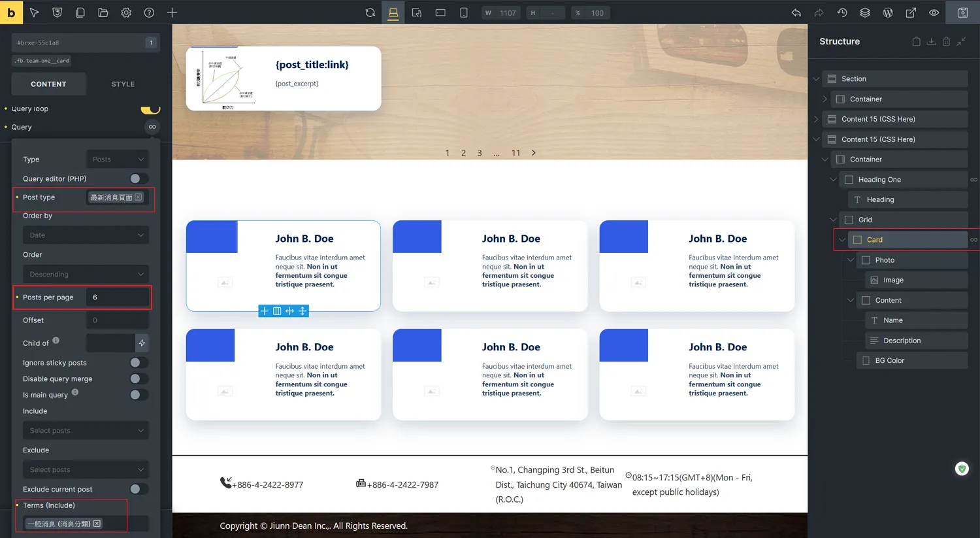
Task: Toggle Ignore sticky posts switch
Action: tap(139, 363)
